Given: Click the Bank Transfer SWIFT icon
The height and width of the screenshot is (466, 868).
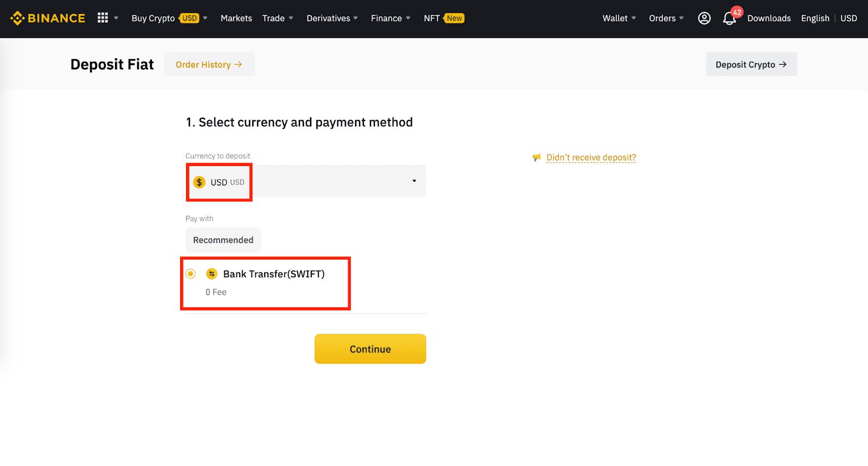Looking at the screenshot, I should tap(212, 274).
